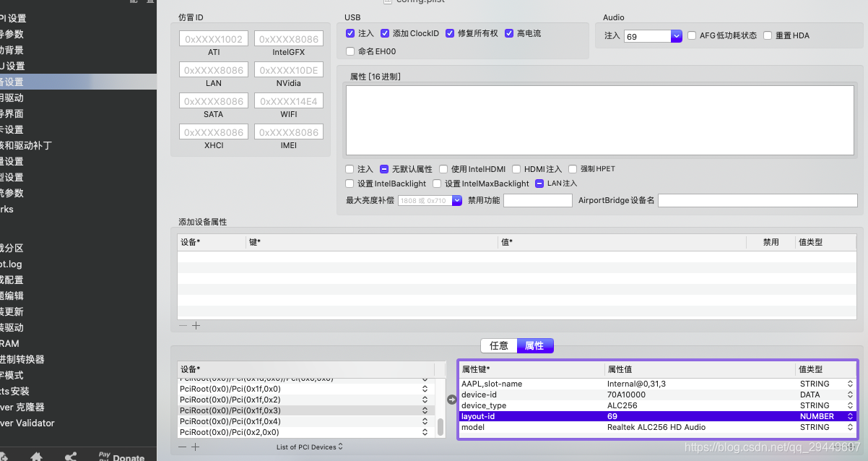Viewport: 868px width, 461px height.
Task: Open the 最大亮度补偿 combo box
Action: coord(456,200)
